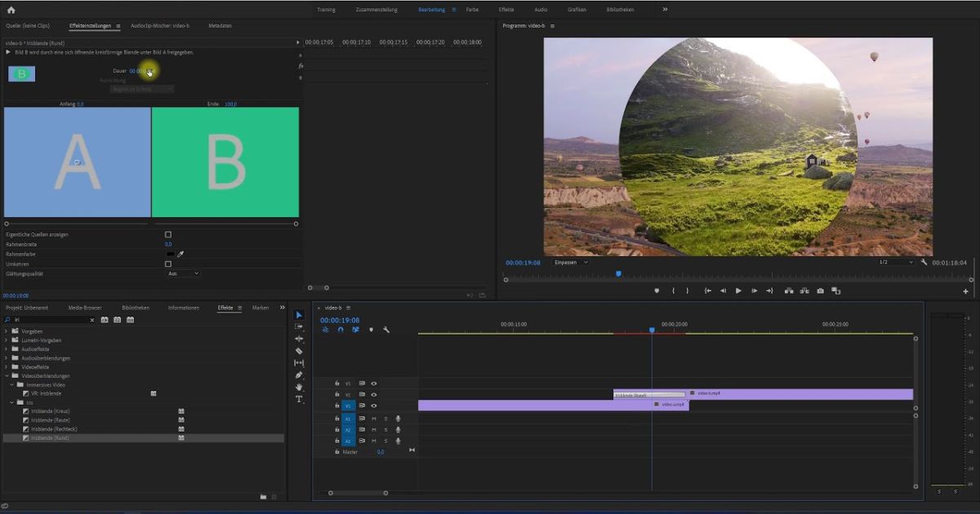This screenshot has width=980, height=514.
Task: Select the Razor tool in the toolbar
Action: tap(299, 351)
